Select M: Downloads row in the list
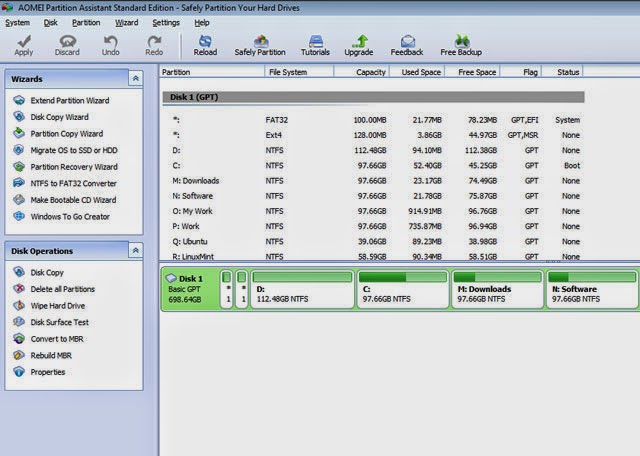 (373, 181)
